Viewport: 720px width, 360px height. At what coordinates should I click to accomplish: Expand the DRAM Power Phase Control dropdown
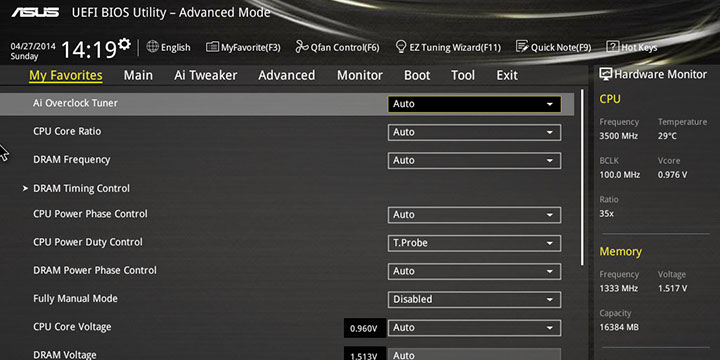coord(474,271)
